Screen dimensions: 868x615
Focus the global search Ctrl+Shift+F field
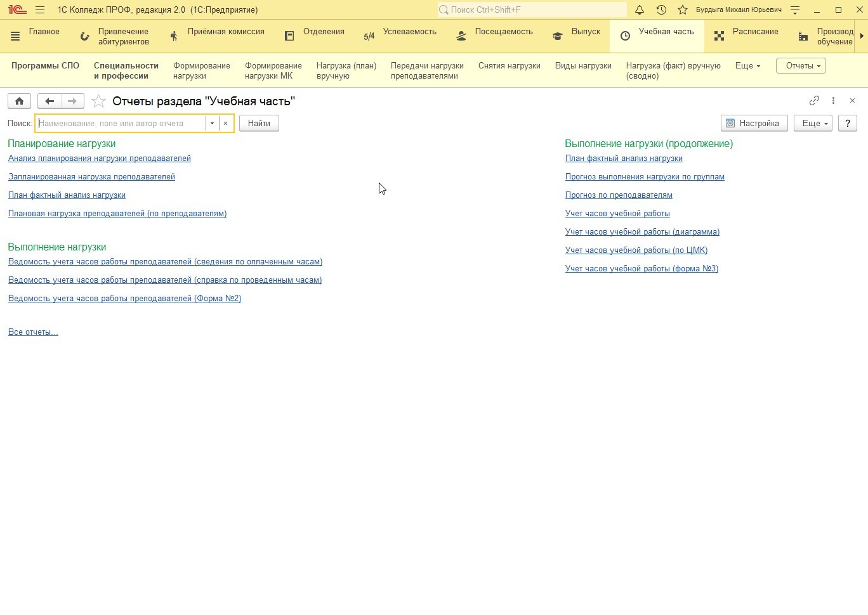pyautogui.click(x=532, y=10)
